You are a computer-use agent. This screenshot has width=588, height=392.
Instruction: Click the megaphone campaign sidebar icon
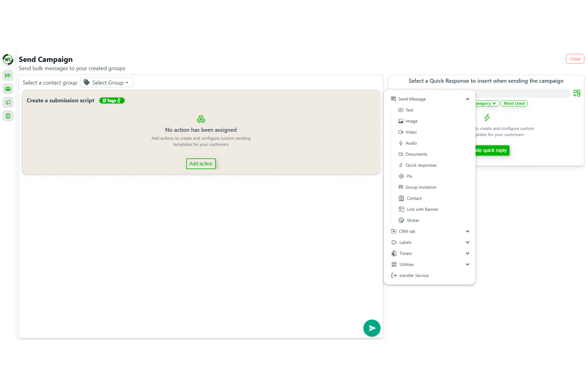(8, 102)
